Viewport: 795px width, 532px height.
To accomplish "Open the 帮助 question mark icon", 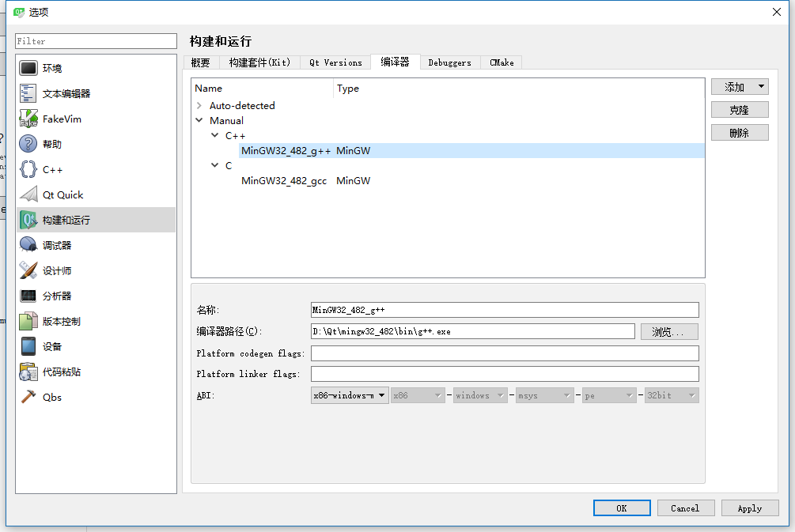I will pos(28,144).
